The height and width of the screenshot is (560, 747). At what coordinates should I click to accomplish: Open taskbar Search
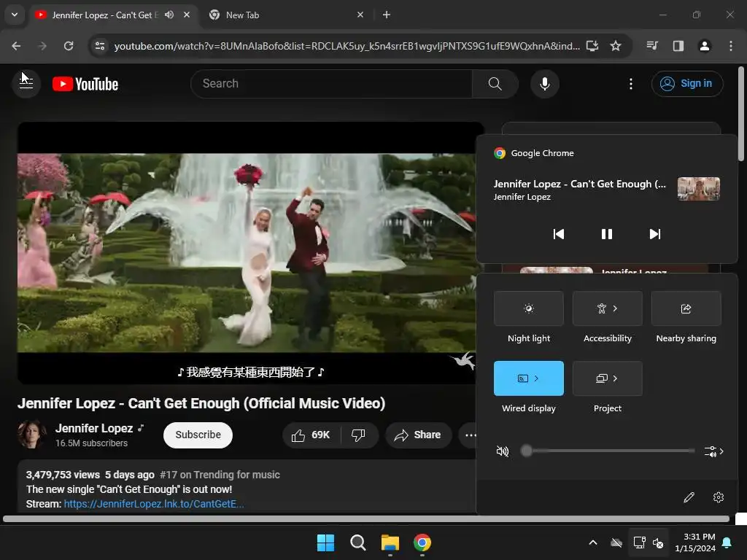(x=357, y=542)
